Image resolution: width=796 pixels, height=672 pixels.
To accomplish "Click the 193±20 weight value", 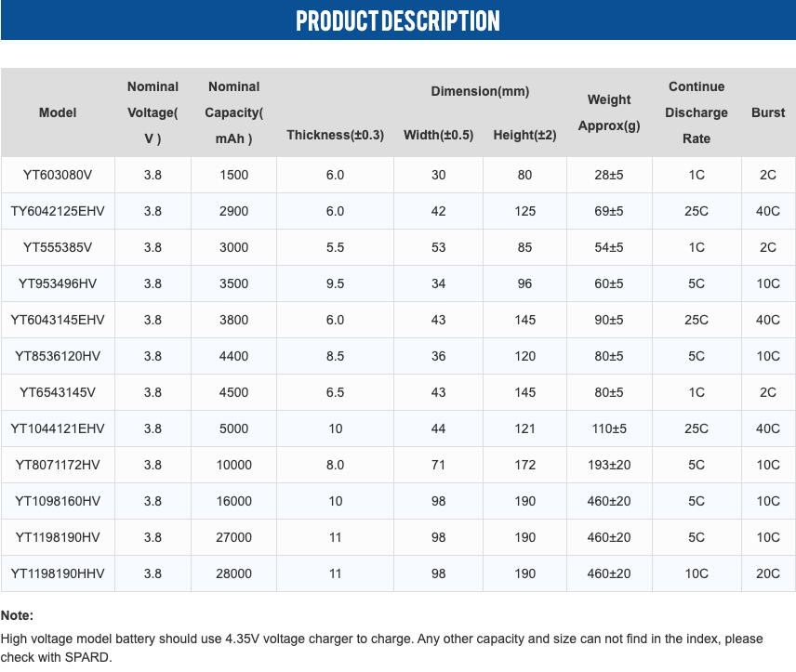I will [x=609, y=465].
